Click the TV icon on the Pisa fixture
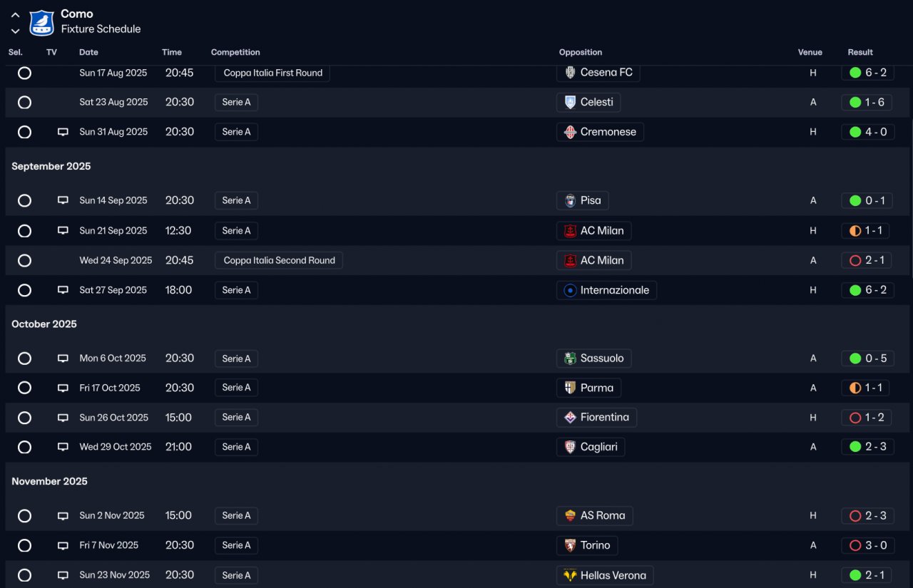The image size is (913, 588). click(63, 200)
